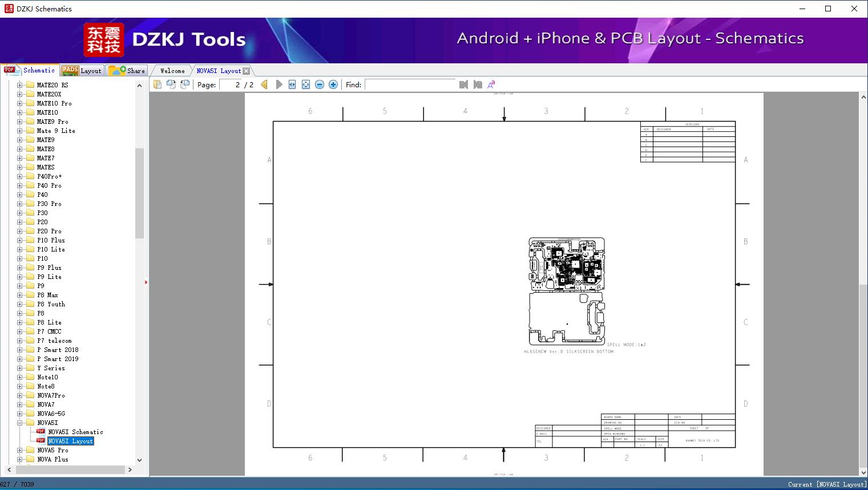Close the NOVA5I Layout tab

click(246, 71)
